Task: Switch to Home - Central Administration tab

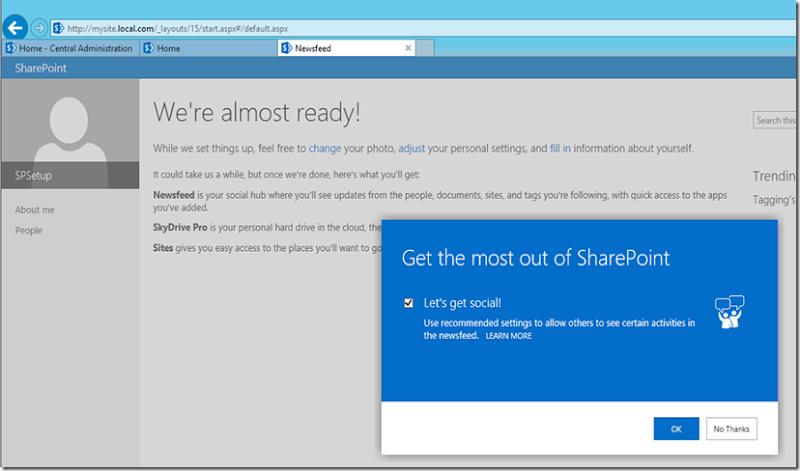Action: tap(70, 48)
